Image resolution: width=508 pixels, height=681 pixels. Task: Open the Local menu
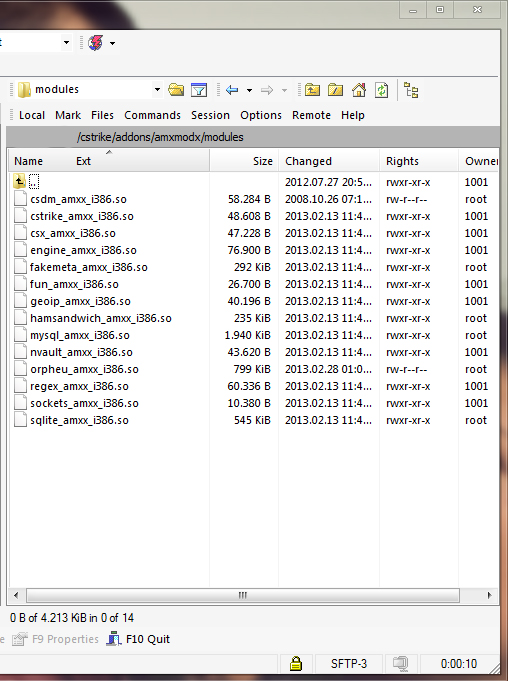(32, 115)
